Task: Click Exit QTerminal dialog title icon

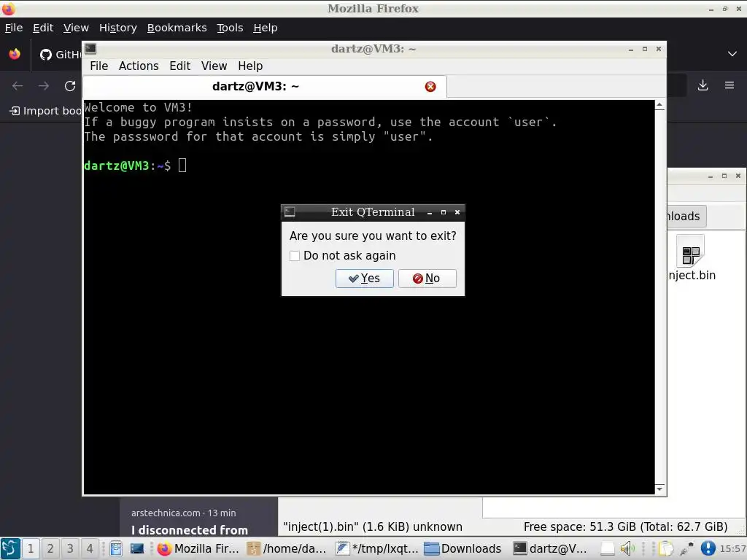Action: click(290, 212)
